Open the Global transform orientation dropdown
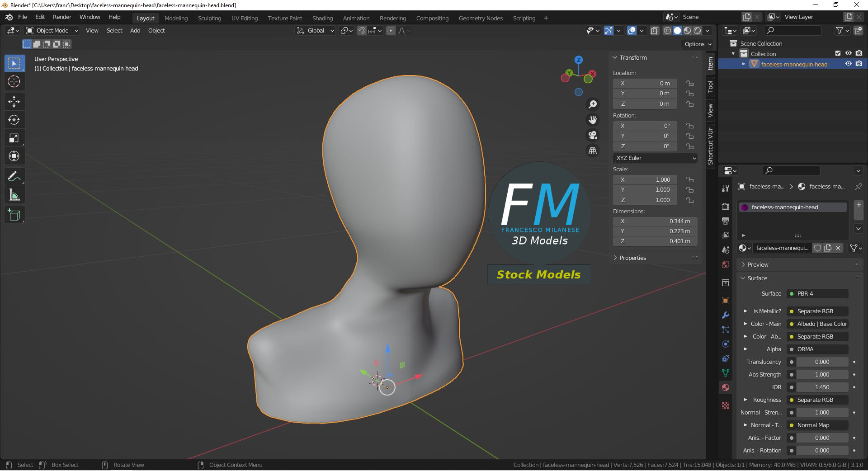 (x=316, y=31)
